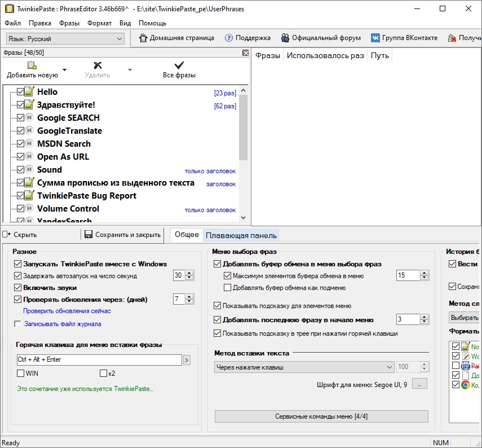Click the Путь column header

[x=379, y=55]
